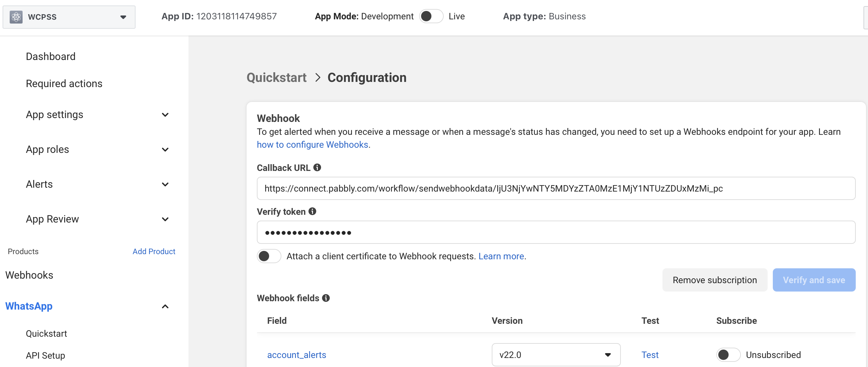Go to Required actions

point(64,84)
